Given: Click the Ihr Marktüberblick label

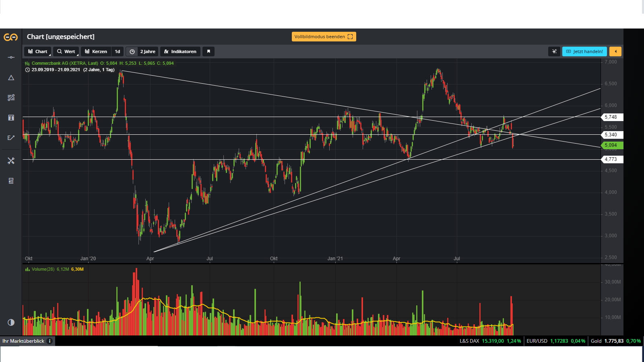Looking at the screenshot, I should click(x=23, y=341).
